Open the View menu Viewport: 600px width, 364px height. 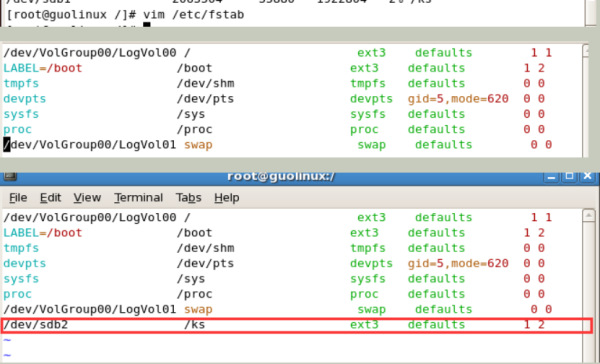click(87, 198)
